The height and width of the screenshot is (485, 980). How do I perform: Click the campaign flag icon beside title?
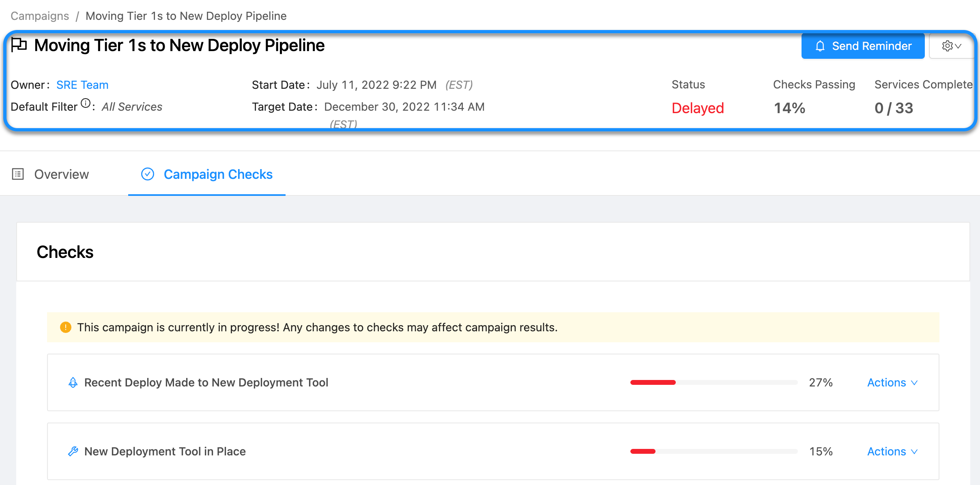tap(19, 45)
